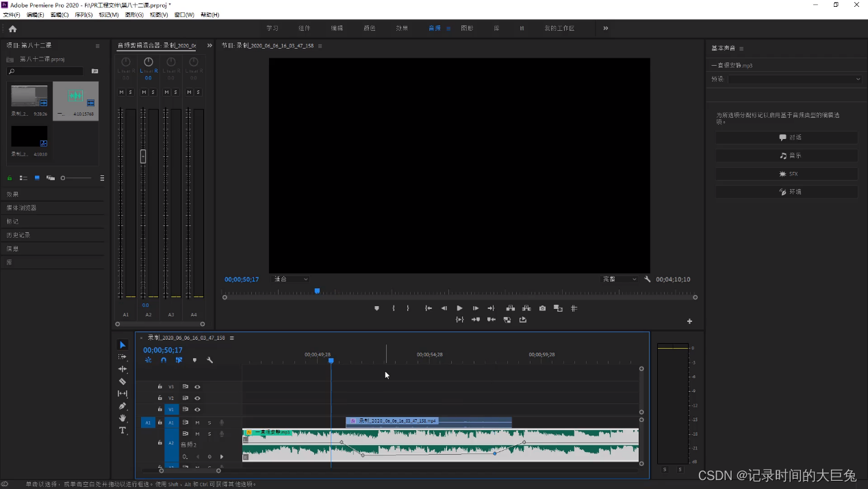The width and height of the screenshot is (868, 489).
Task: Add a marker in the timeline panel
Action: click(194, 360)
